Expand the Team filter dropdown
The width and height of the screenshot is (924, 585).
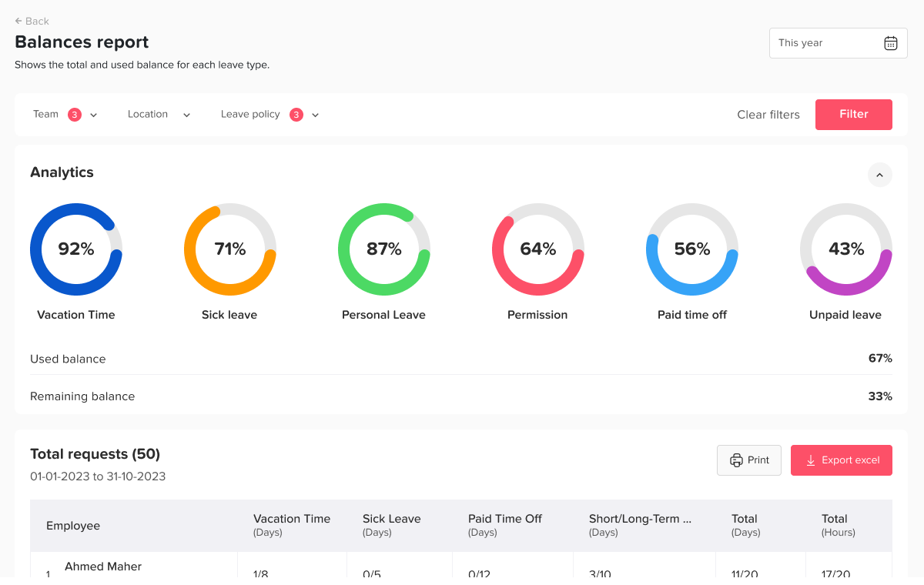pos(94,115)
